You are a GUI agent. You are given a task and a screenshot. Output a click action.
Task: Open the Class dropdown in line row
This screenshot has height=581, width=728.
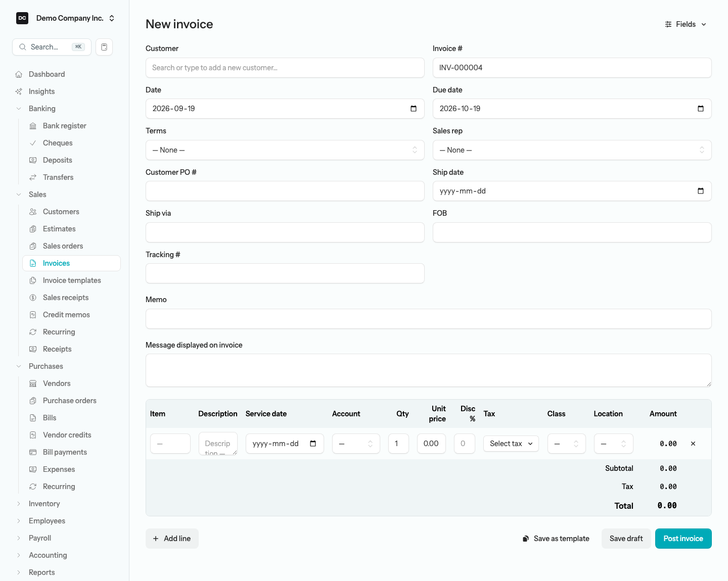(566, 444)
